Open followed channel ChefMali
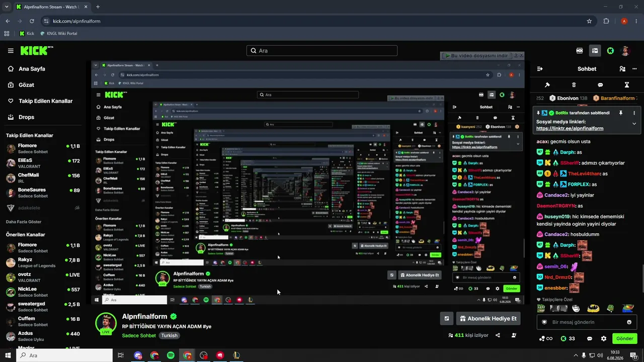 [x=42, y=177]
